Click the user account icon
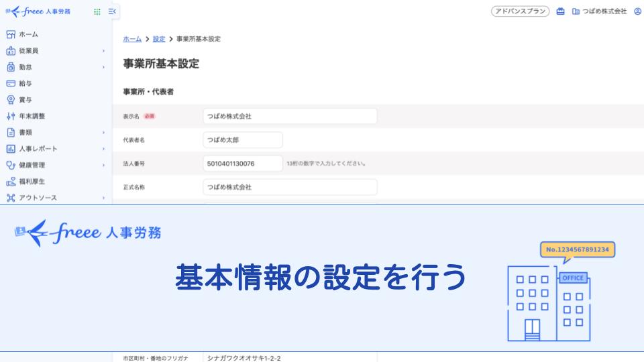 point(637,11)
